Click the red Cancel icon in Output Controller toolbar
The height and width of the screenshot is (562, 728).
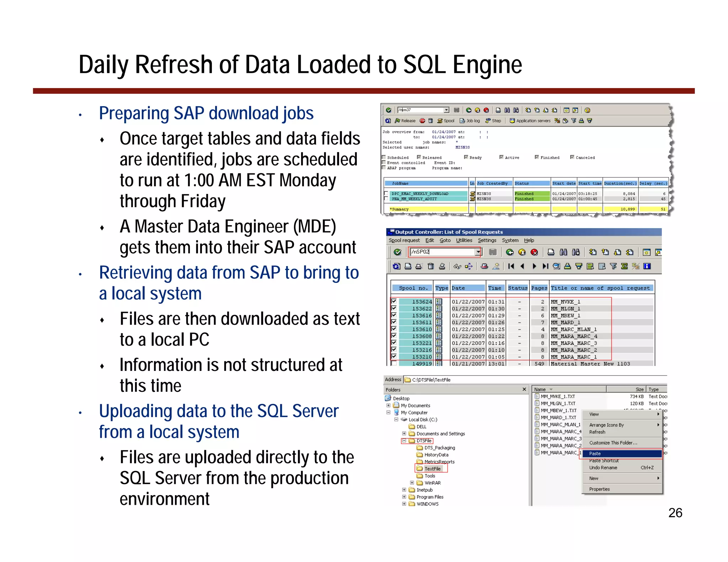click(534, 252)
